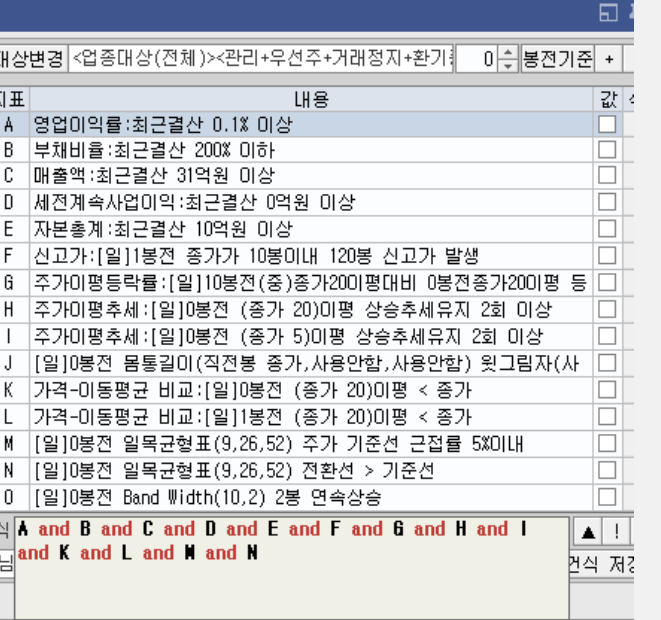This screenshot has width=661, height=620.
Task: Enable the 값 checkbox for 신고가 row F
Action: pyautogui.click(x=606, y=255)
